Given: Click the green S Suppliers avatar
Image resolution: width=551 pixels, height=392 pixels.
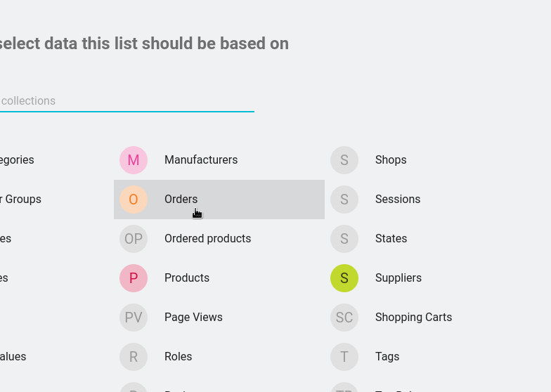Looking at the screenshot, I should click(344, 278).
